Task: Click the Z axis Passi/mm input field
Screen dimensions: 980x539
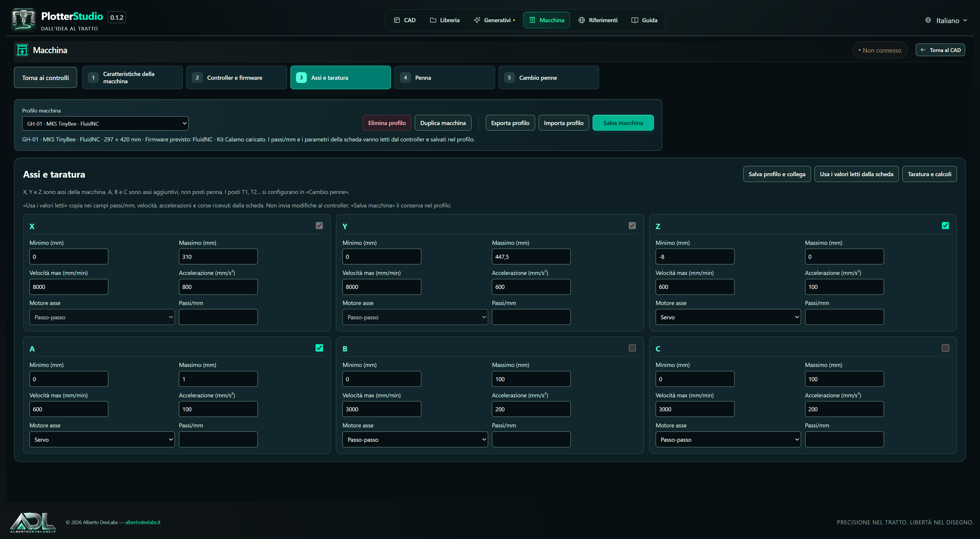Action: click(844, 317)
